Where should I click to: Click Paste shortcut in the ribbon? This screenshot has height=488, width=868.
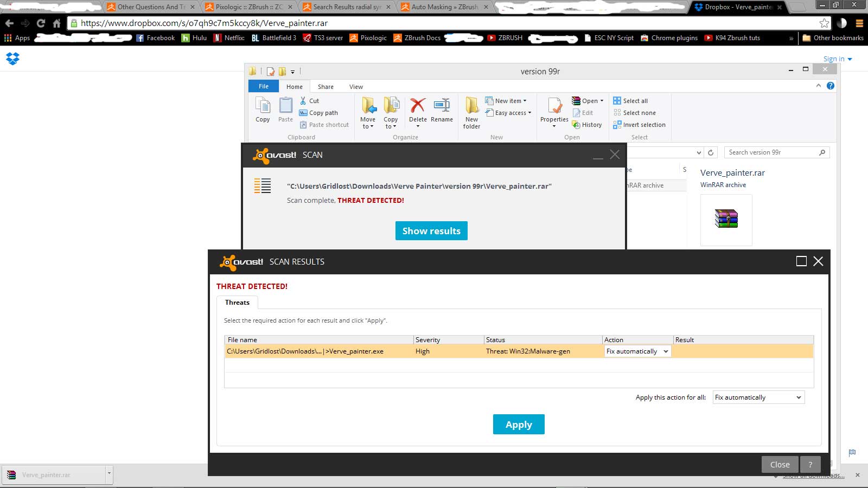324,125
